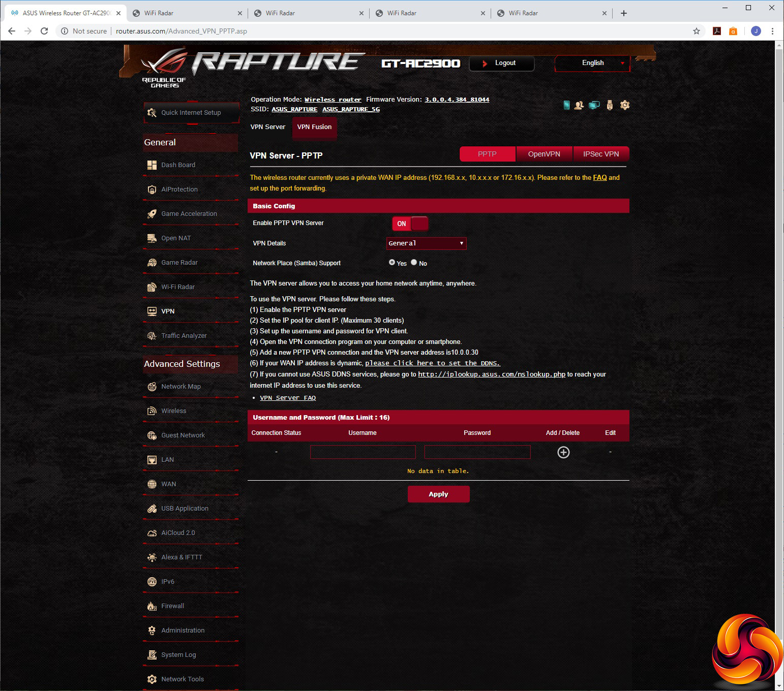The width and height of the screenshot is (784, 691).
Task: Open the Firewall flame icon
Action: coord(152,606)
